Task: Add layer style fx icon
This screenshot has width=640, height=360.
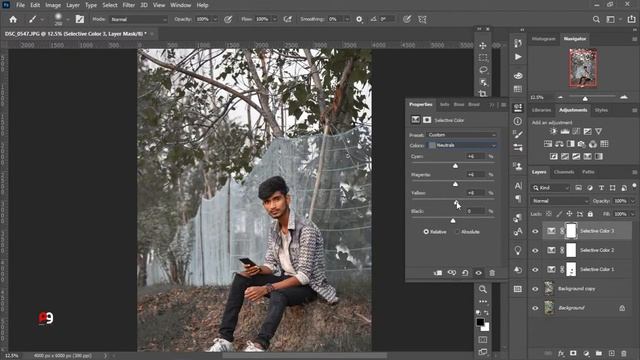Action: [x=561, y=353]
